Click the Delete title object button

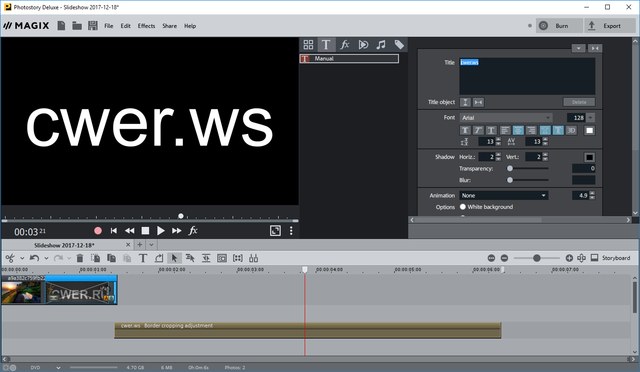coord(579,102)
